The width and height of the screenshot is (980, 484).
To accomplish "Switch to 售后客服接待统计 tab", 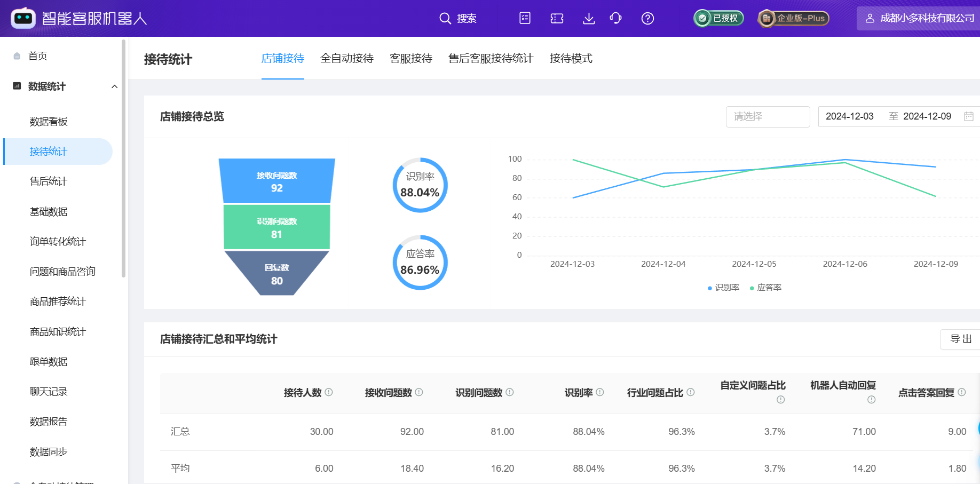I will tap(491, 58).
